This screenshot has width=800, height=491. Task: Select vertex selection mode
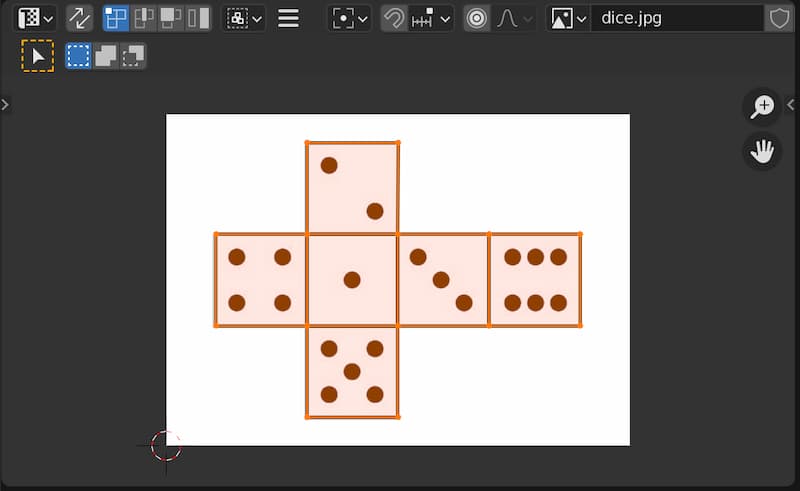pyautogui.click(x=117, y=18)
